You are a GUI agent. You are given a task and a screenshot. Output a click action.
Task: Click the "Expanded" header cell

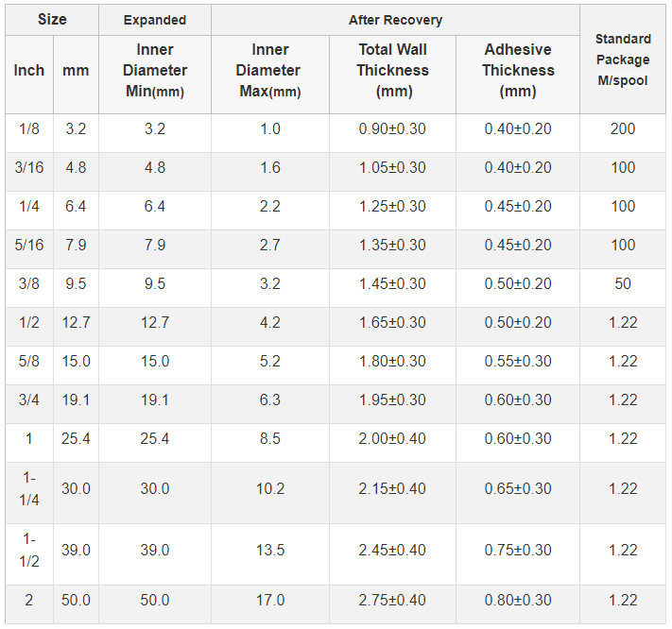(x=155, y=20)
